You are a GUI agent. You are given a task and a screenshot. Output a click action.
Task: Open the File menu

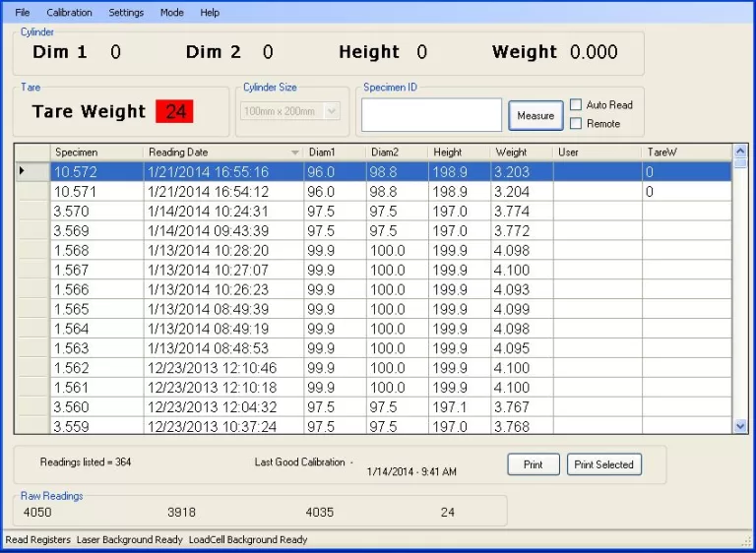click(23, 13)
